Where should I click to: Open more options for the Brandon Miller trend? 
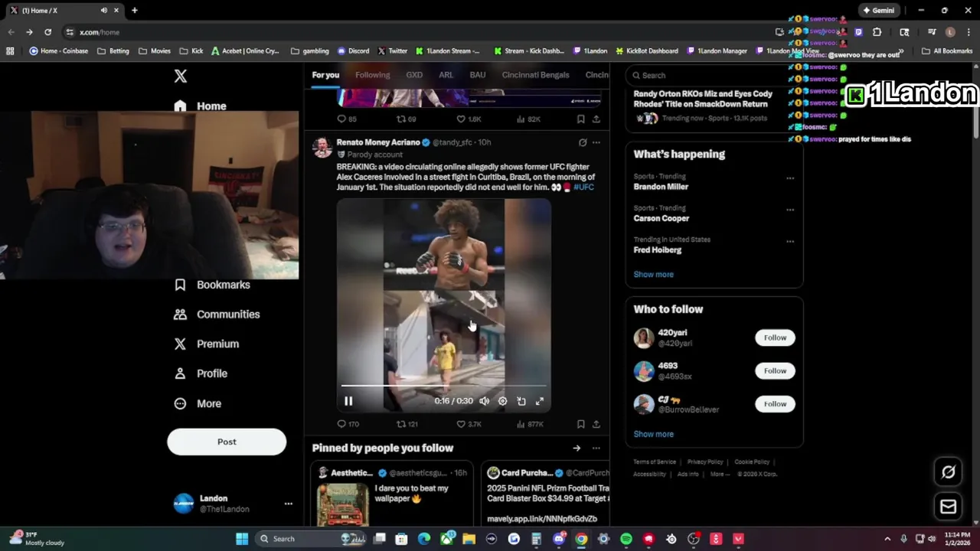pos(790,178)
